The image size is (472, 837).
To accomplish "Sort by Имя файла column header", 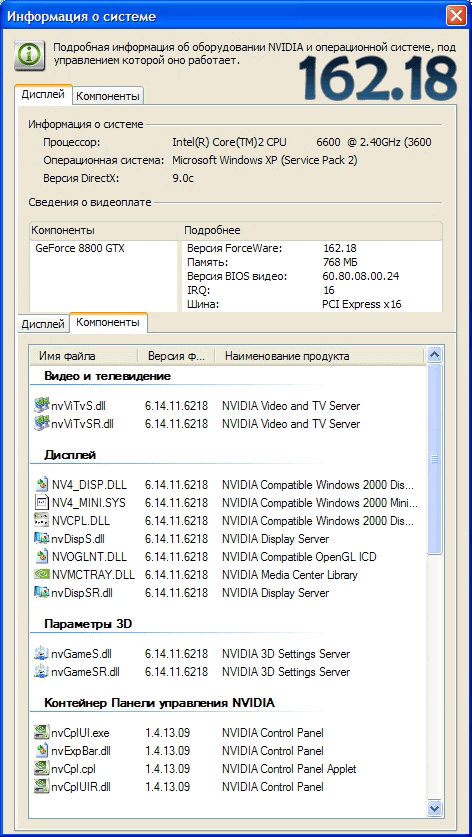I will pos(84,356).
